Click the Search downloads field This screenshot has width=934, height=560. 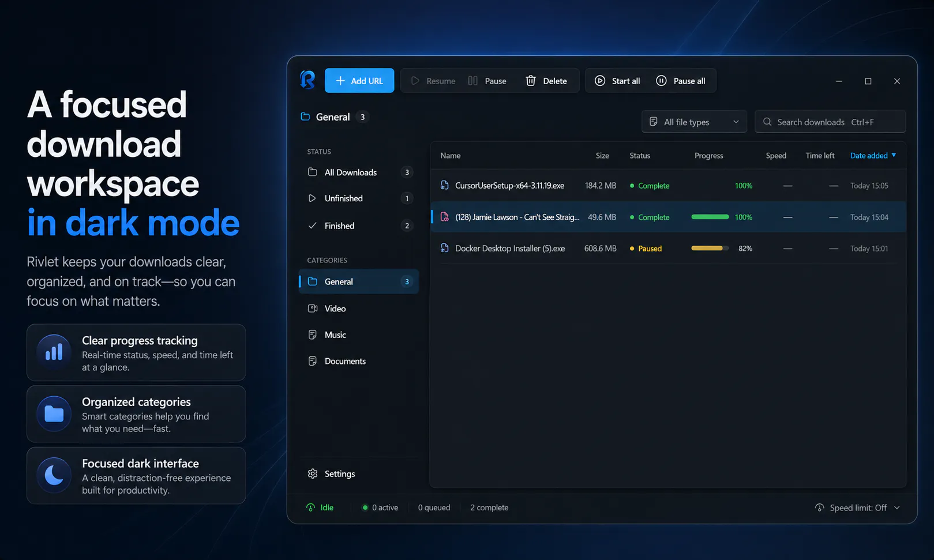pyautogui.click(x=830, y=122)
